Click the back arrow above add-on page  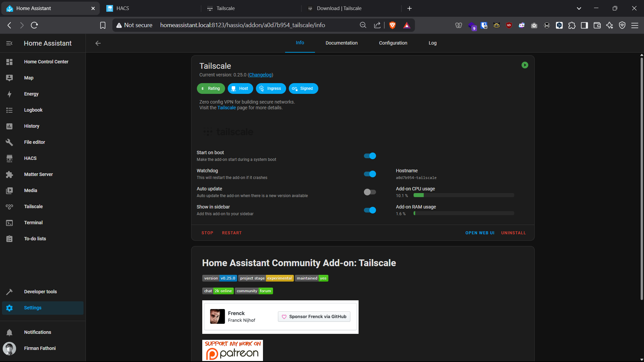(x=98, y=43)
